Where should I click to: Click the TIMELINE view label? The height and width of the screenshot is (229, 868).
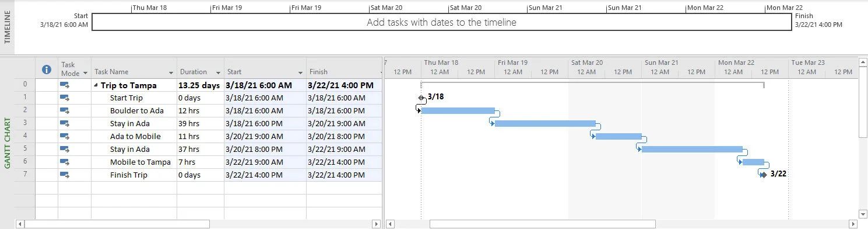tap(8, 27)
